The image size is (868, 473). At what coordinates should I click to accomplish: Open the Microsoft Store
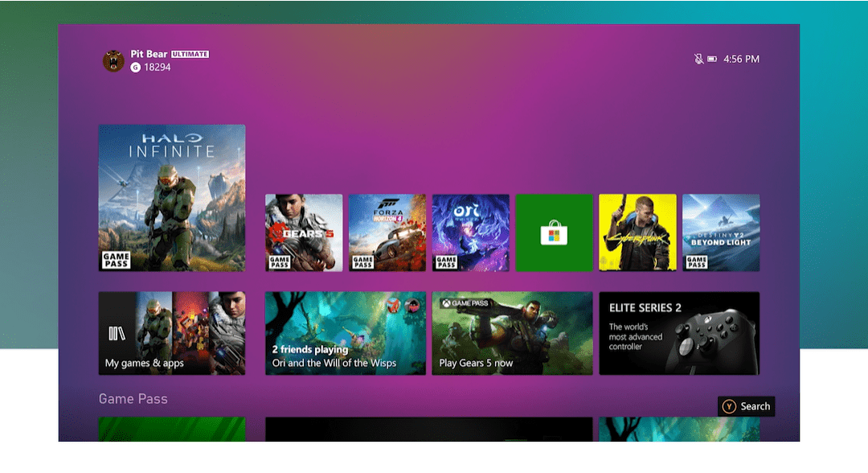554,232
